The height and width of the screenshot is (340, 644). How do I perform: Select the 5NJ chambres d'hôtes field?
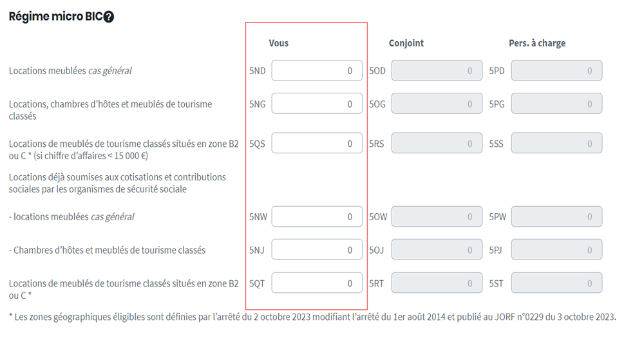[317, 250]
